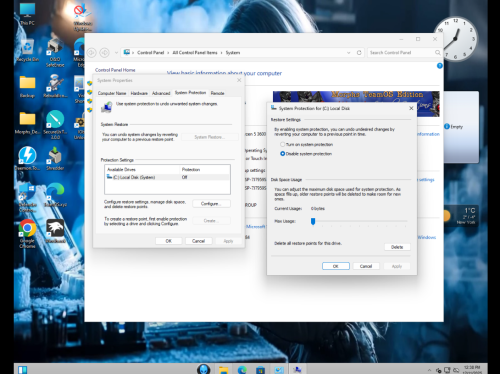Switch to the Advanced tab

coord(161,93)
